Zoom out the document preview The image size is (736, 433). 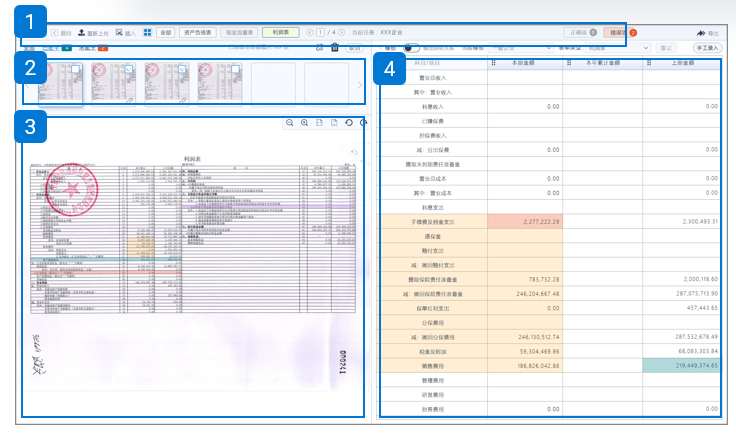(x=289, y=122)
